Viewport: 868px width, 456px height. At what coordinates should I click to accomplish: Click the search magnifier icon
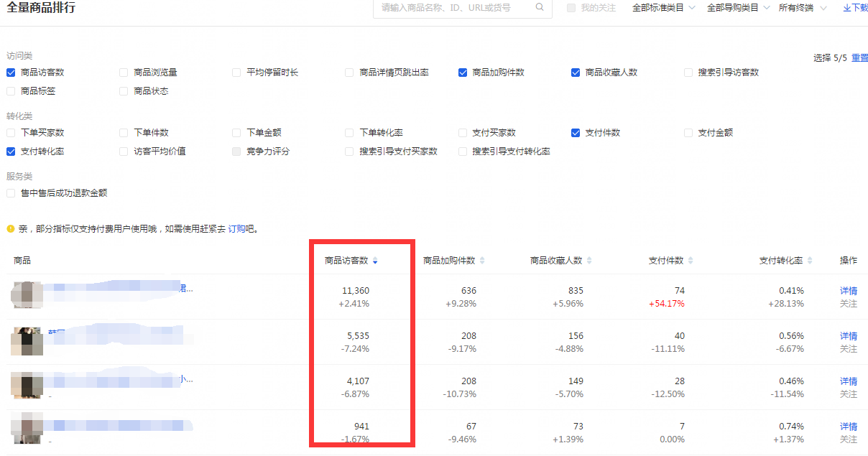(540, 8)
